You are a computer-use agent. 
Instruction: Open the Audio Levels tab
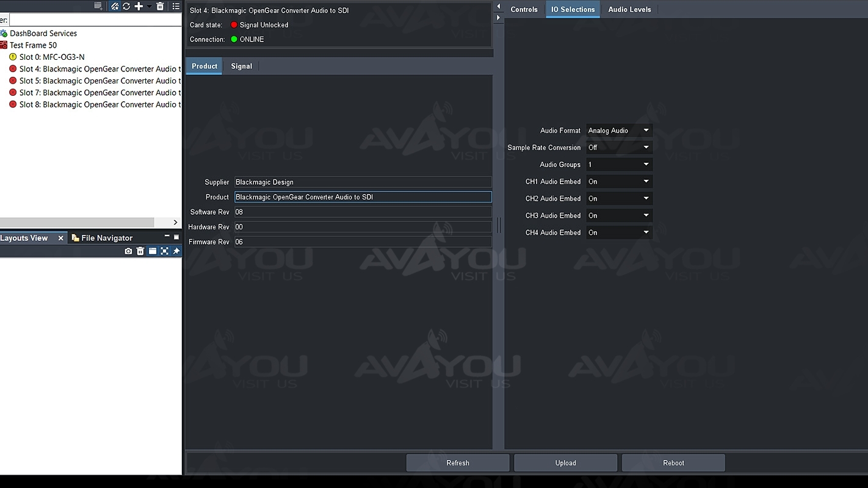click(629, 10)
